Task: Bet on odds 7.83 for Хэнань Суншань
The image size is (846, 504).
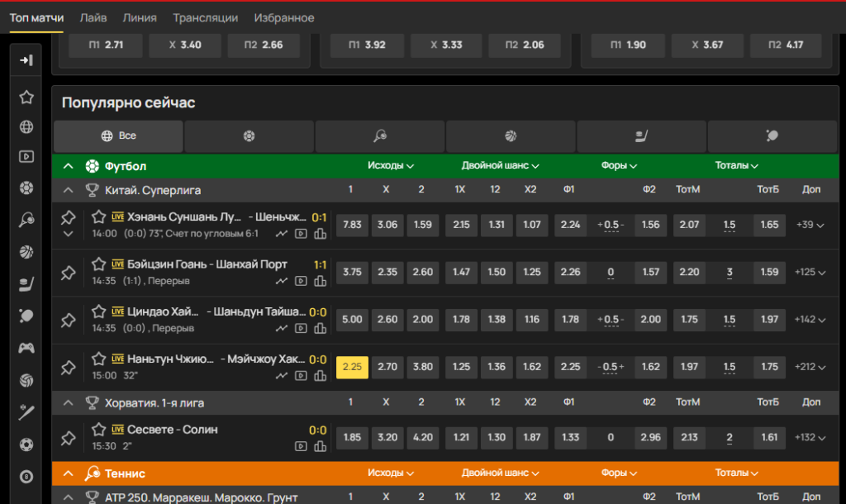Action: click(x=352, y=225)
